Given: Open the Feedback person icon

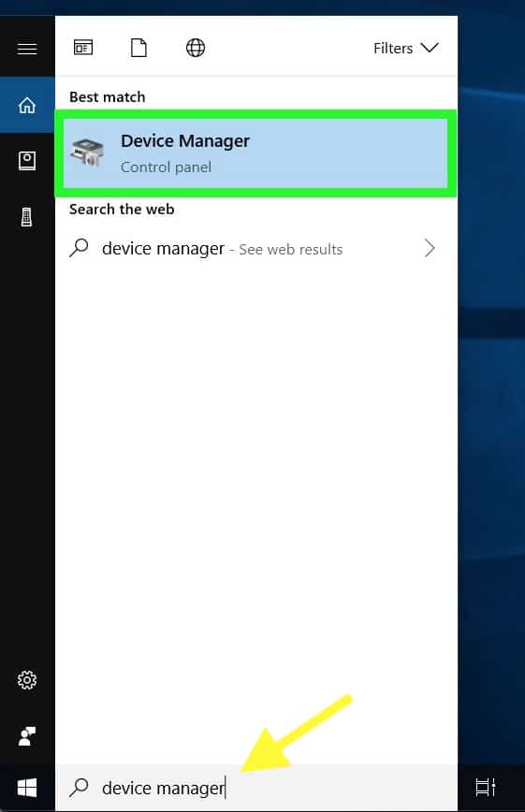Looking at the screenshot, I should (27, 736).
